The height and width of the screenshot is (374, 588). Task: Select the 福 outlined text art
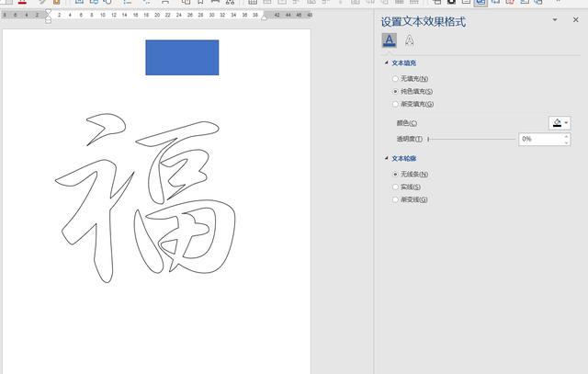(x=145, y=198)
